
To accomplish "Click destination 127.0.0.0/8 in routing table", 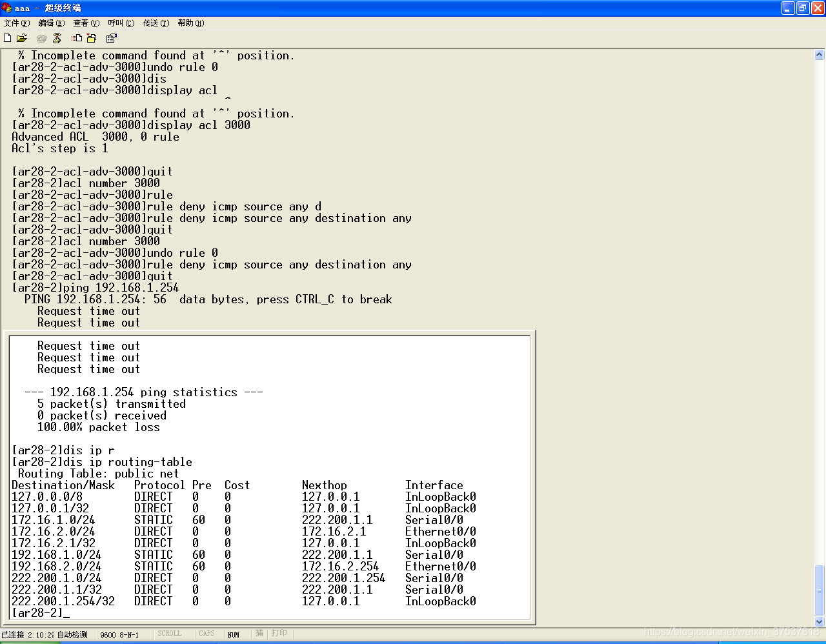I will point(47,497).
